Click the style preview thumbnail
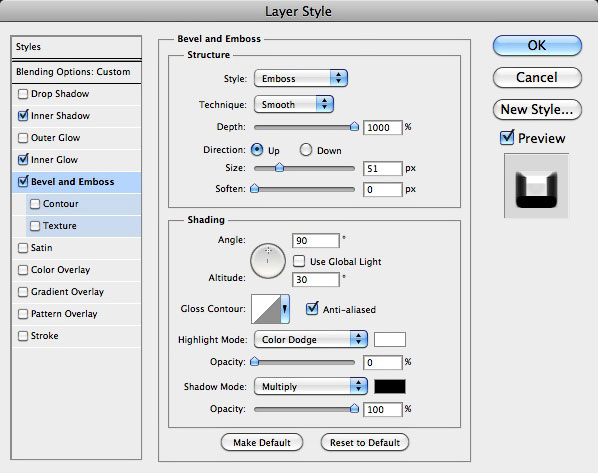598x473 pixels. click(x=536, y=186)
